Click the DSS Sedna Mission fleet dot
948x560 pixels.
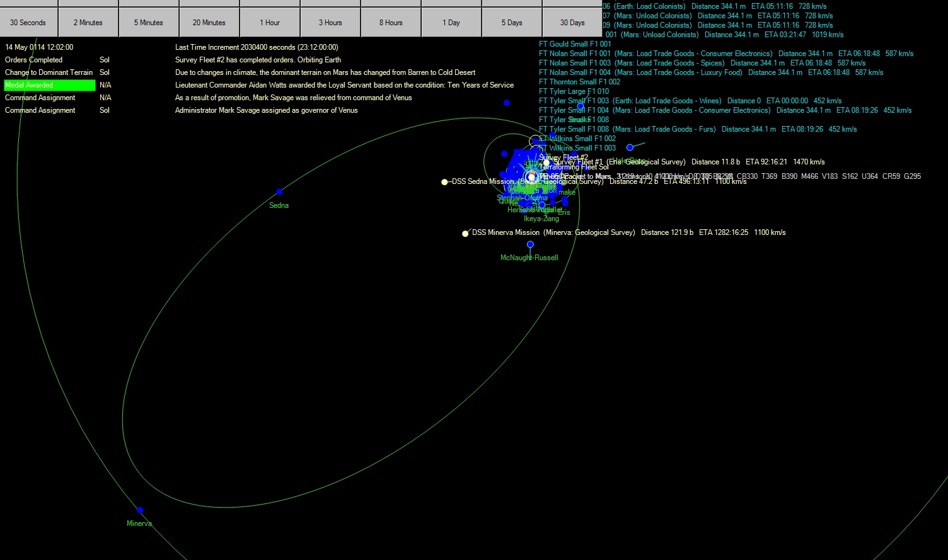(x=444, y=182)
